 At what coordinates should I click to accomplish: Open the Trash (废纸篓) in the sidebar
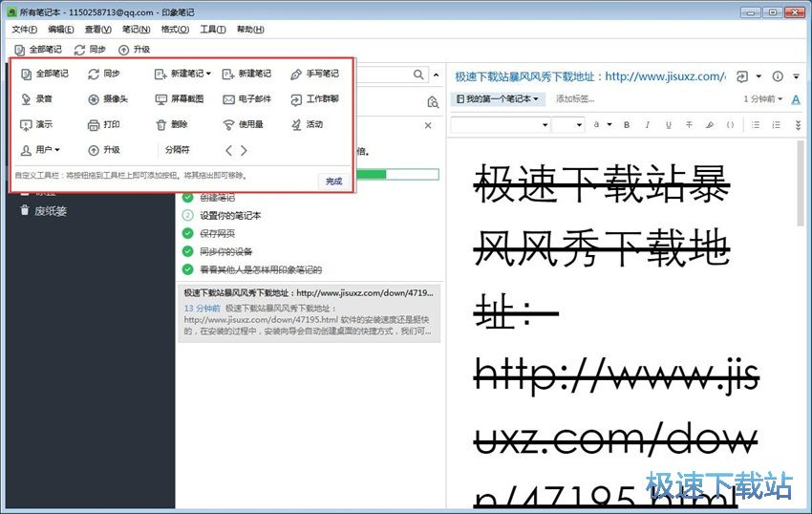click(x=44, y=211)
